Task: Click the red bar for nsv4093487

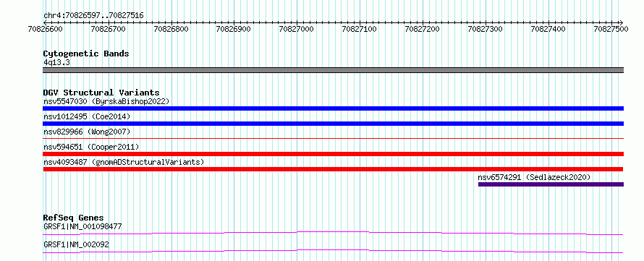Action: (x=333, y=169)
